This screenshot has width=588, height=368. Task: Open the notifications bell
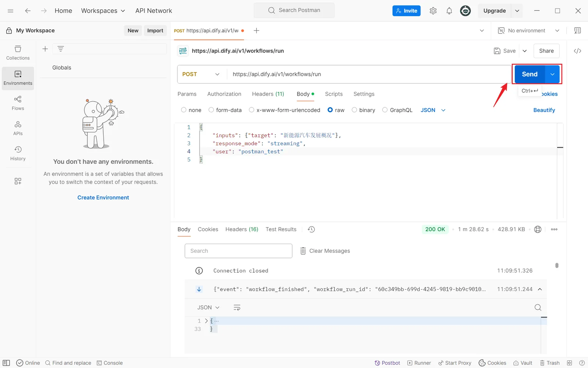[449, 11]
